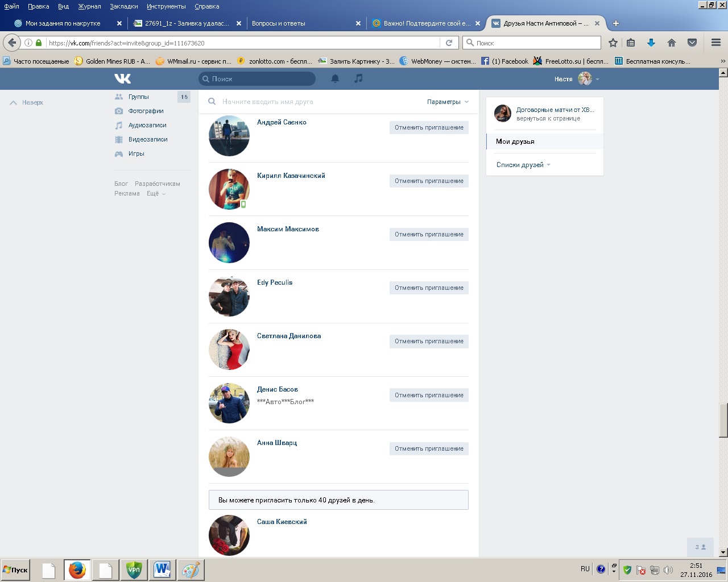
Task: Switch to Важно! Подтвердите свой tab
Action: 427,23
